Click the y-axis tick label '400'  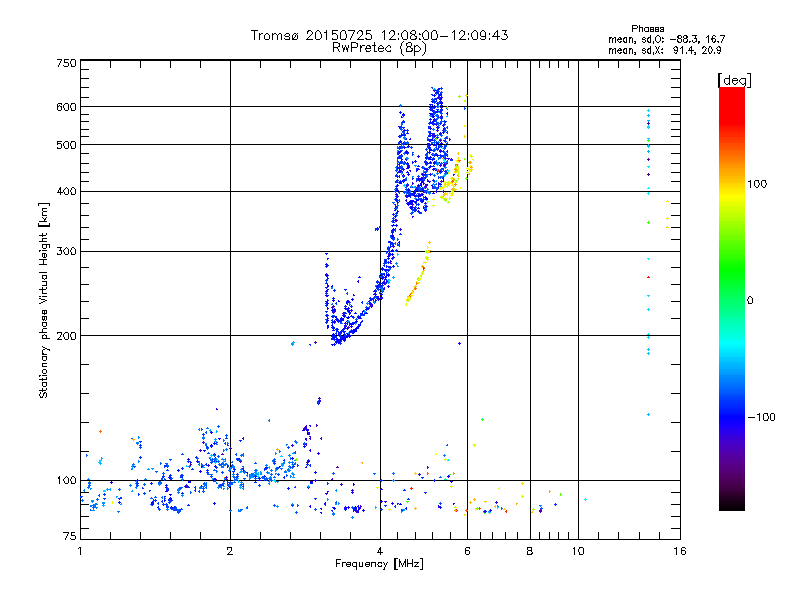click(x=66, y=191)
